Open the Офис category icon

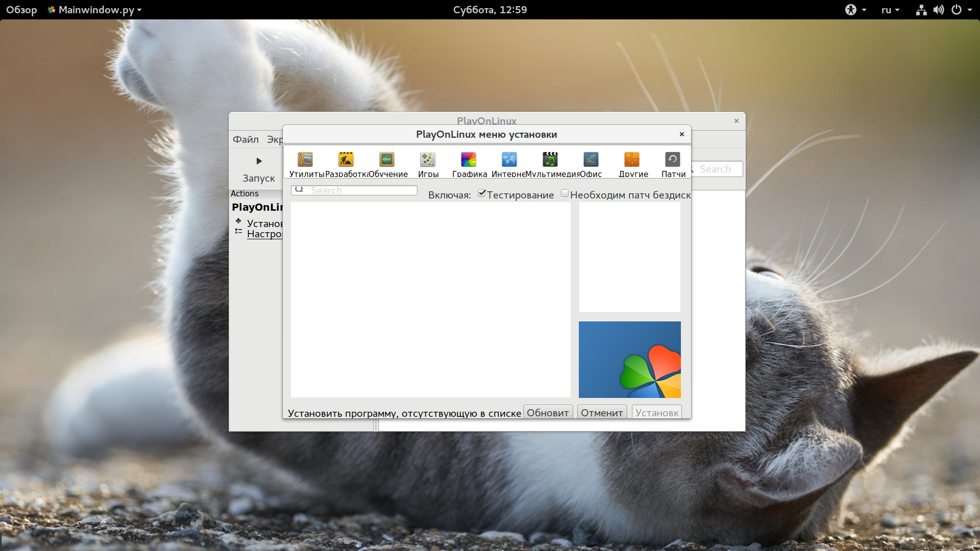(x=591, y=160)
